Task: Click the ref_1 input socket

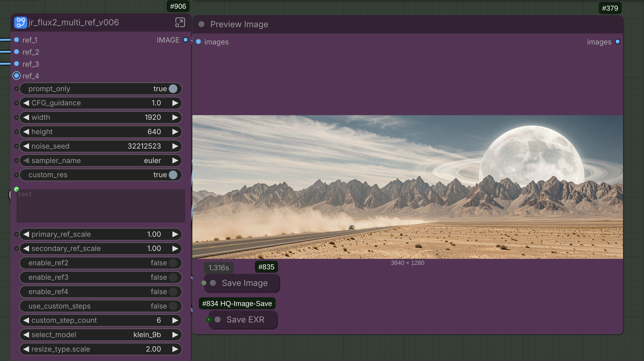Action: (16, 40)
